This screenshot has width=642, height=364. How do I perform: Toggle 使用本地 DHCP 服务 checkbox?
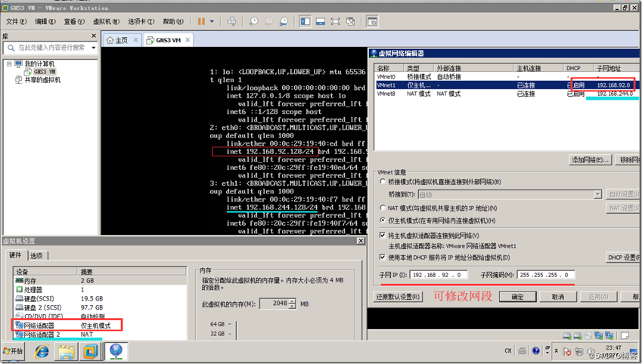tap(382, 258)
